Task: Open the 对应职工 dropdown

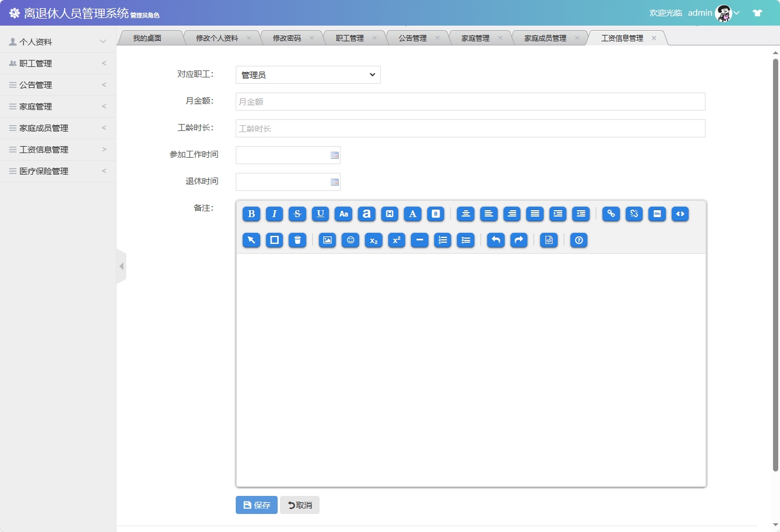Action: pos(308,75)
